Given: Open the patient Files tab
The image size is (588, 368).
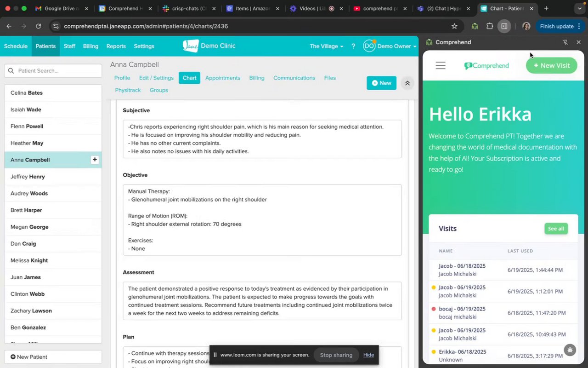Looking at the screenshot, I should pyautogui.click(x=330, y=78).
